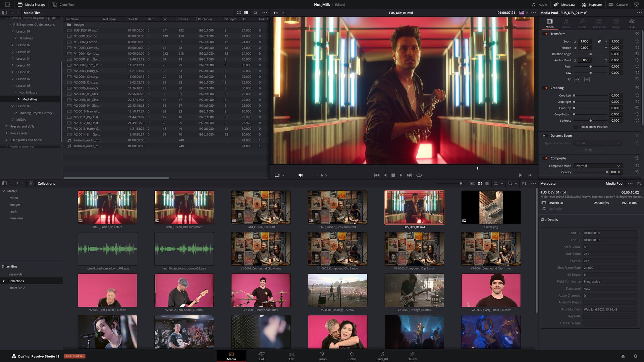Enable the Dynamic Zoom toggle
644x362 pixels.
pyautogui.click(x=545, y=135)
